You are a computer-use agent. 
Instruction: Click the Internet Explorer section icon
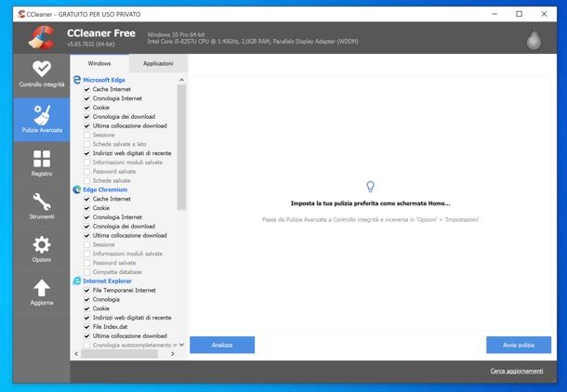(77, 281)
